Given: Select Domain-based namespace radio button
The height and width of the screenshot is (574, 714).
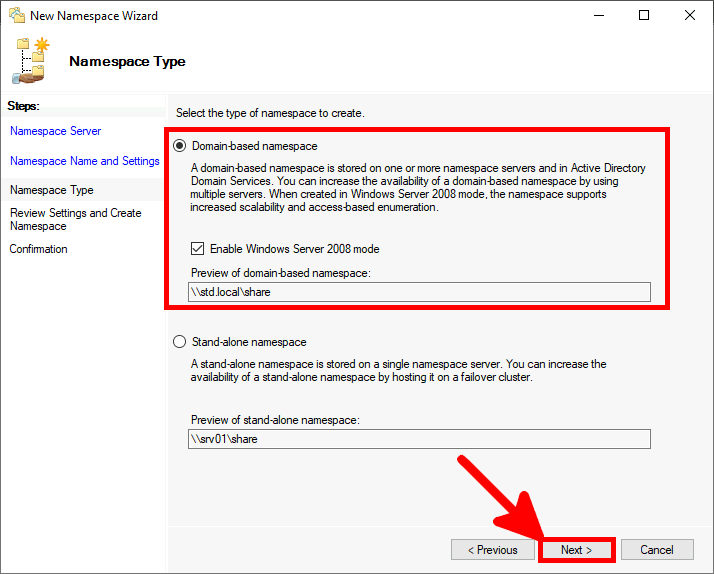Looking at the screenshot, I should [180, 146].
